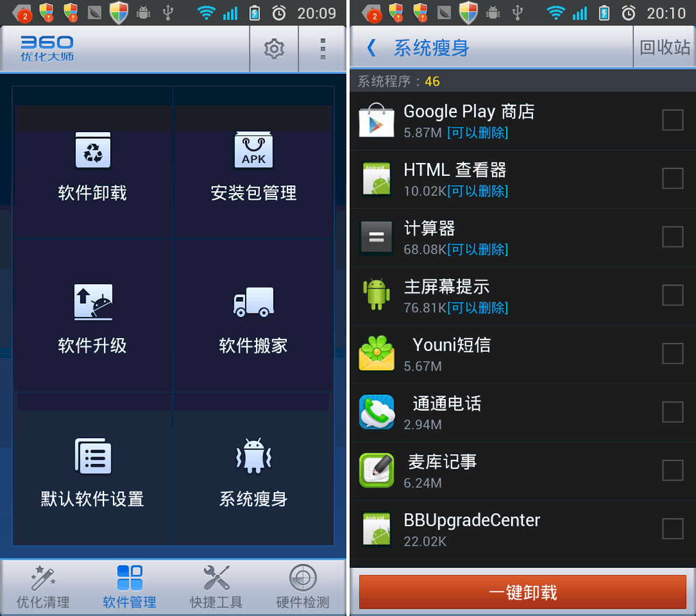This screenshot has width=696, height=616.
Task: Go back from 系统瘦身 screen
Action: coord(372,48)
